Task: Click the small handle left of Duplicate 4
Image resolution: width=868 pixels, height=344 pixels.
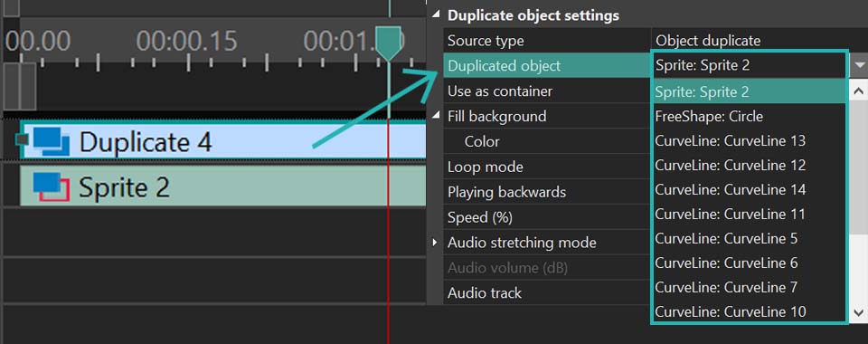Action: tap(22, 139)
